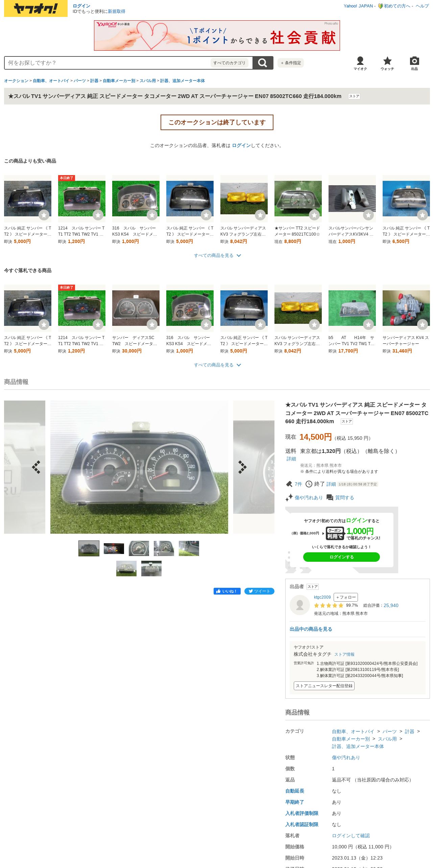Select the second product thumbnail image
This screenshot has width=434, height=868.
(x=114, y=548)
